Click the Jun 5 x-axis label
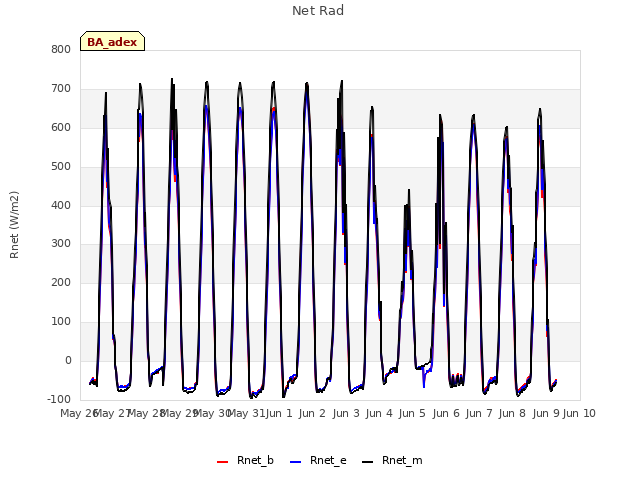This screenshot has height=480, width=640. [x=412, y=413]
